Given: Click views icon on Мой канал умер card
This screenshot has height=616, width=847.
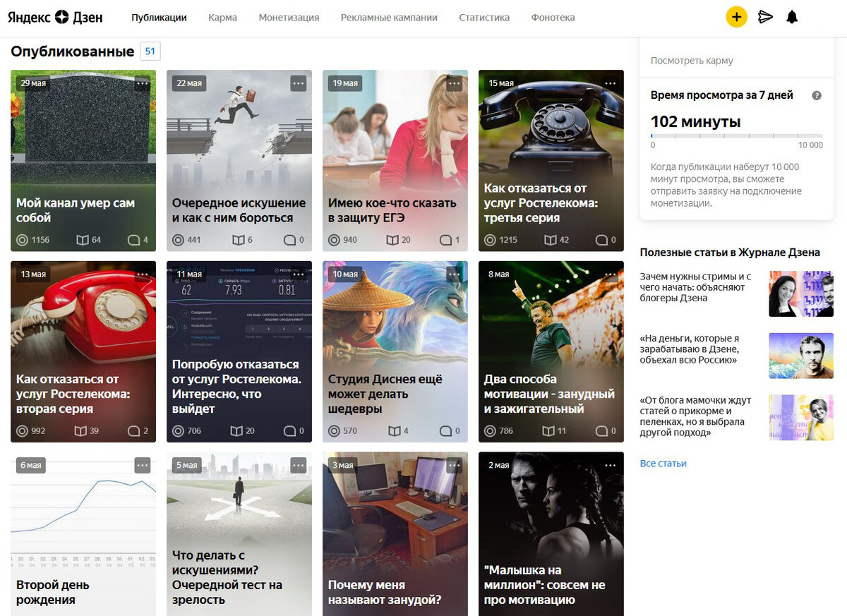Looking at the screenshot, I should pyautogui.click(x=22, y=240).
